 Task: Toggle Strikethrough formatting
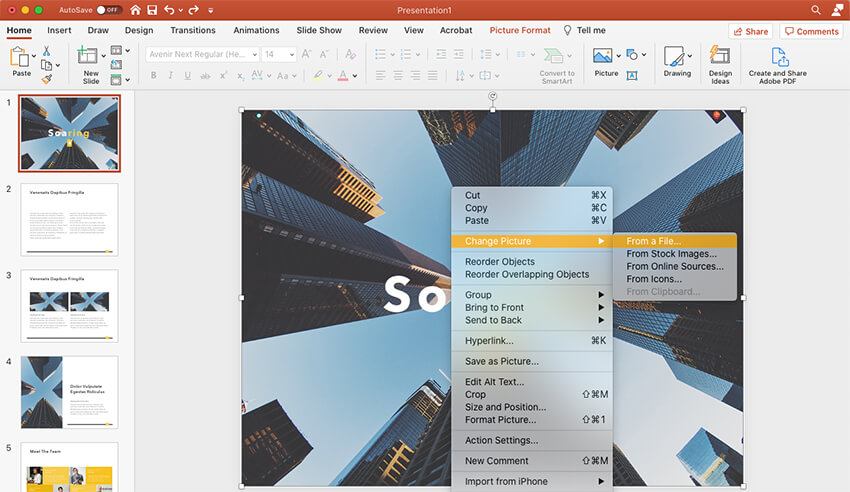tap(205, 76)
